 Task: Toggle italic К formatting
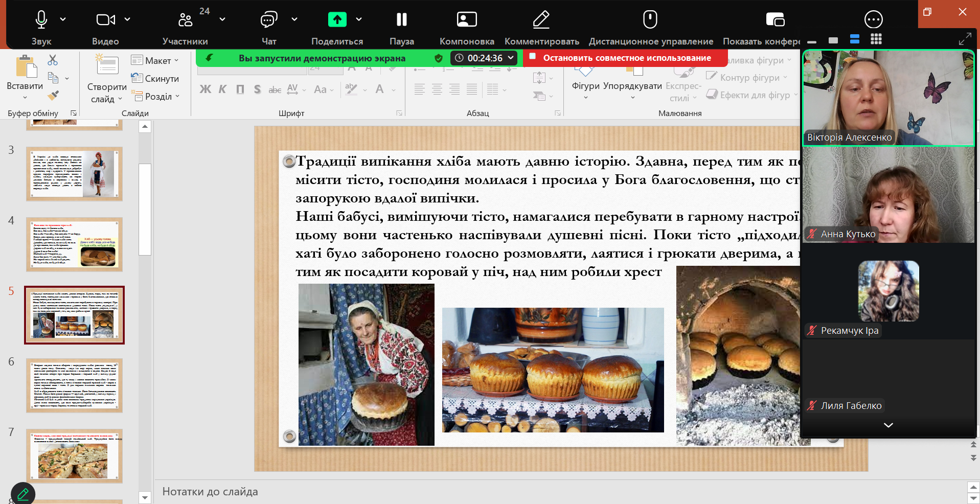(x=222, y=89)
